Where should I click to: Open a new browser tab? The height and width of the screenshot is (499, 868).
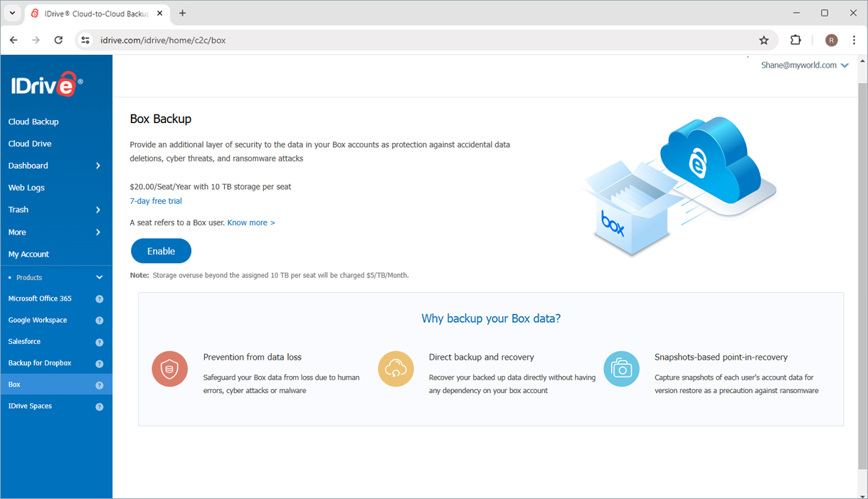click(x=183, y=14)
